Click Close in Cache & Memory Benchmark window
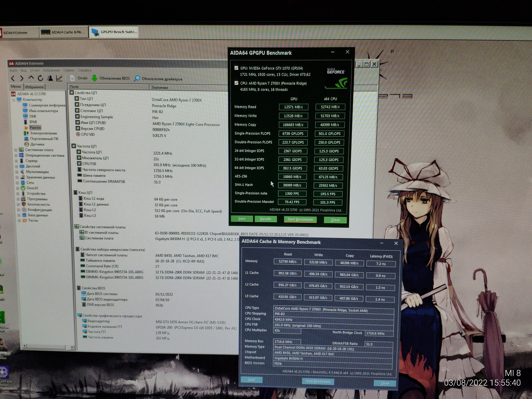This screenshot has height=399, width=532. coord(385,383)
